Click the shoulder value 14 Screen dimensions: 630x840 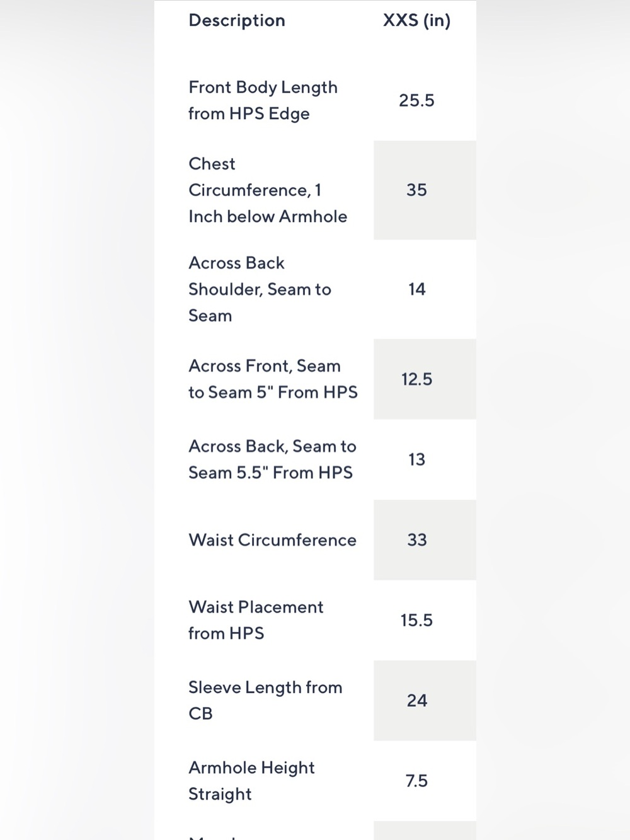(x=416, y=289)
